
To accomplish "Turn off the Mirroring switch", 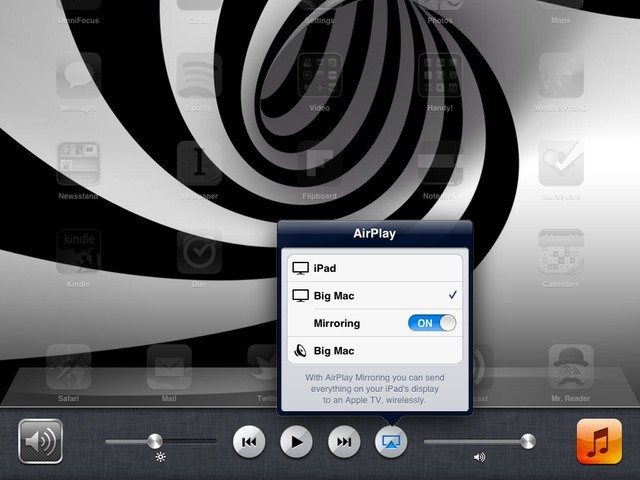I will pos(431,323).
